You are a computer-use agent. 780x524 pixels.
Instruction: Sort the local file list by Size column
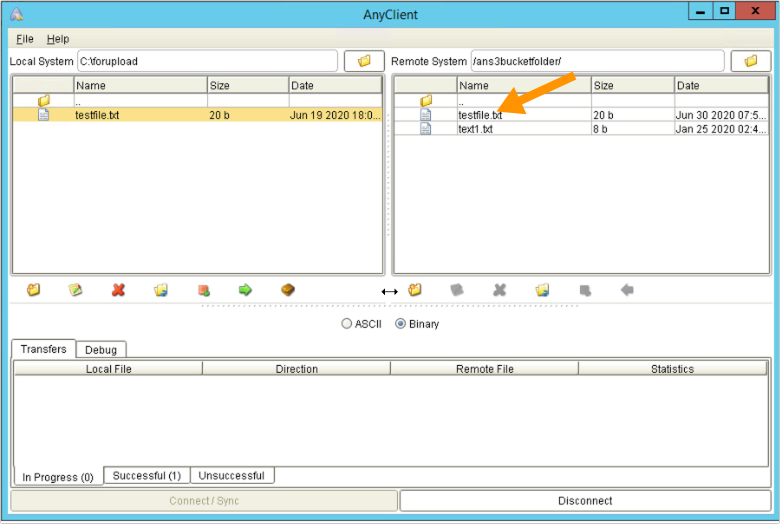pyautogui.click(x=247, y=86)
